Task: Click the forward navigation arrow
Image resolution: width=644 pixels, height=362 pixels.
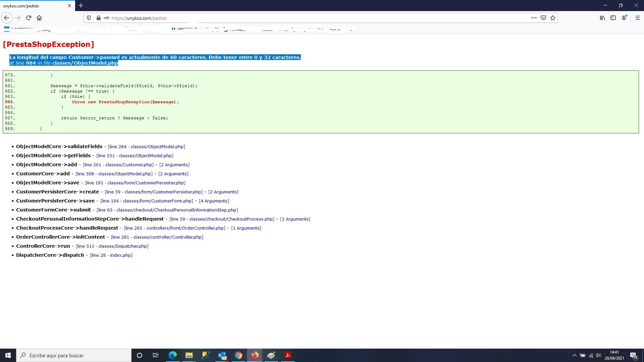Action: coord(18,18)
